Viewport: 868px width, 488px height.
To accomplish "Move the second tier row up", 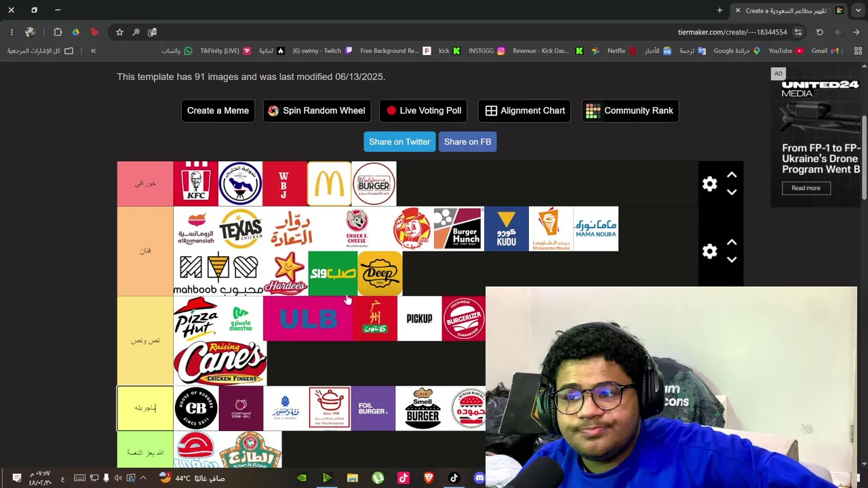I will pos(732,243).
